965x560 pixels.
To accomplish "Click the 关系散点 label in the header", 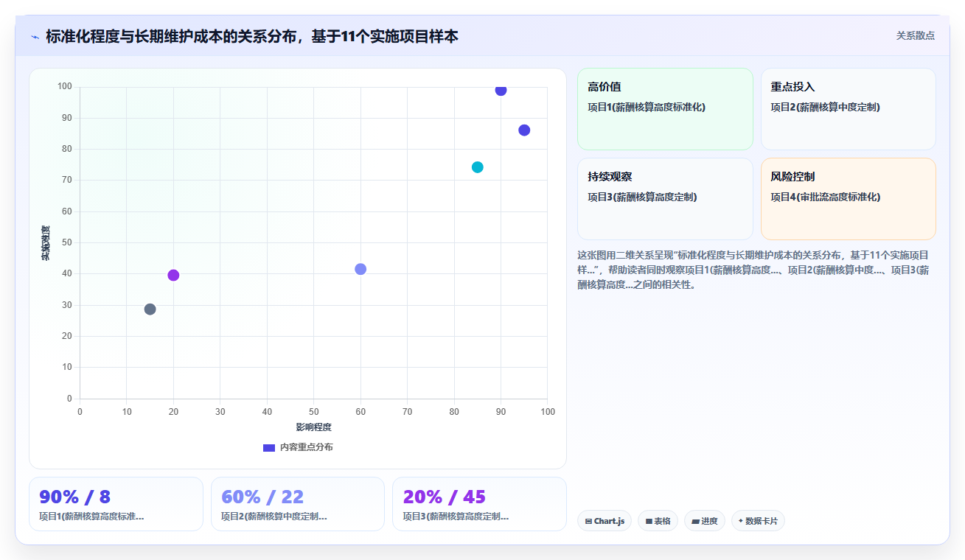I will [916, 35].
